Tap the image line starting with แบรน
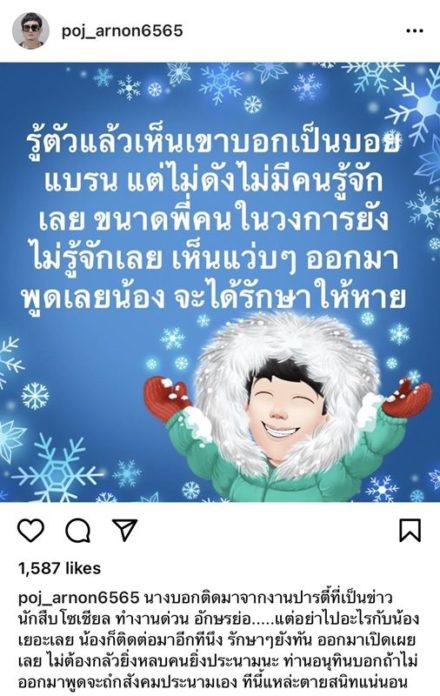 [x=215, y=181]
